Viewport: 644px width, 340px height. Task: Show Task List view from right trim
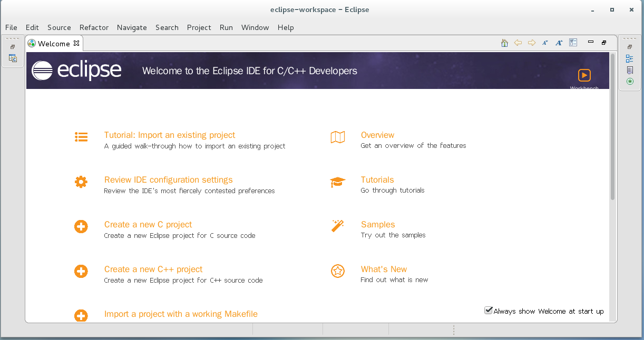coord(629,70)
